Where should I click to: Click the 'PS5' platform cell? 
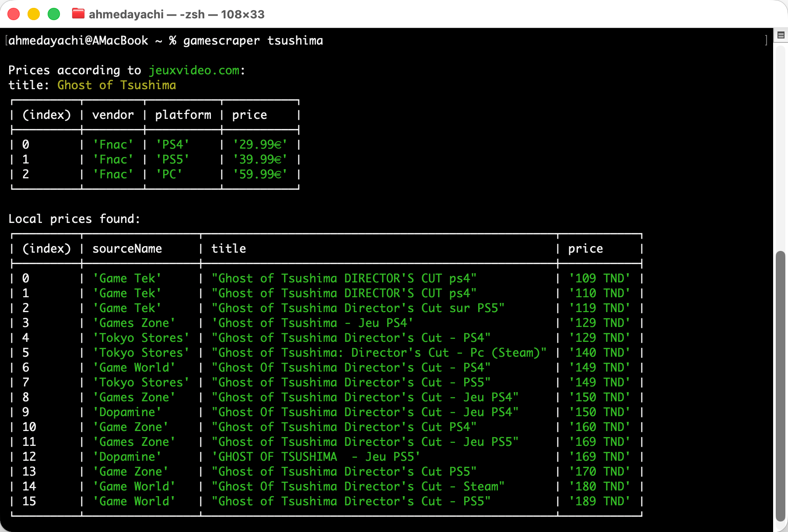pyautogui.click(x=172, y=160)
